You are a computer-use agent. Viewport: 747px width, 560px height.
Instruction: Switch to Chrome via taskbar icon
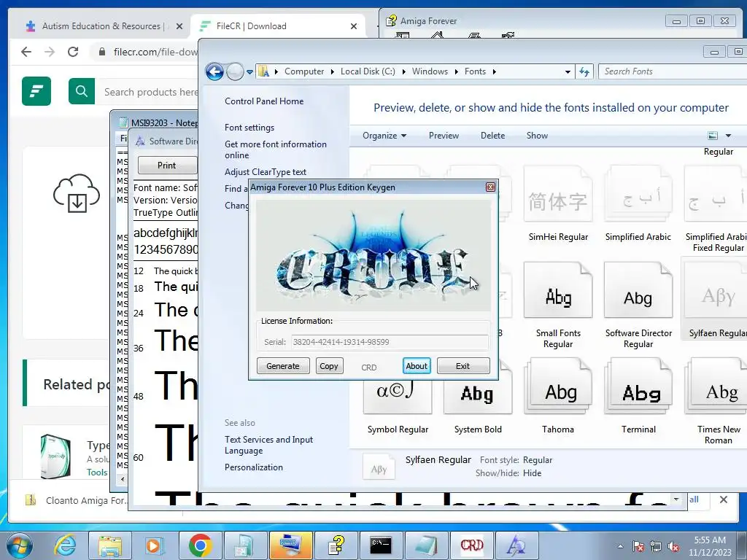tap(200, 545)
